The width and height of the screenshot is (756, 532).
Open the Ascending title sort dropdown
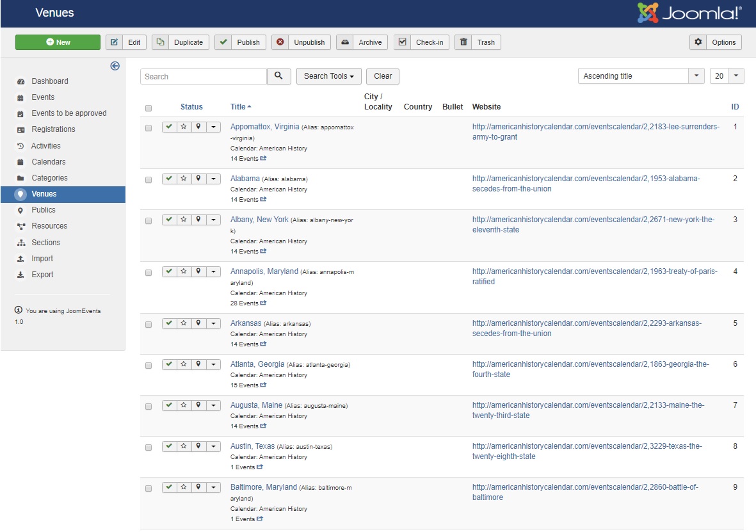tap(641, 76)
